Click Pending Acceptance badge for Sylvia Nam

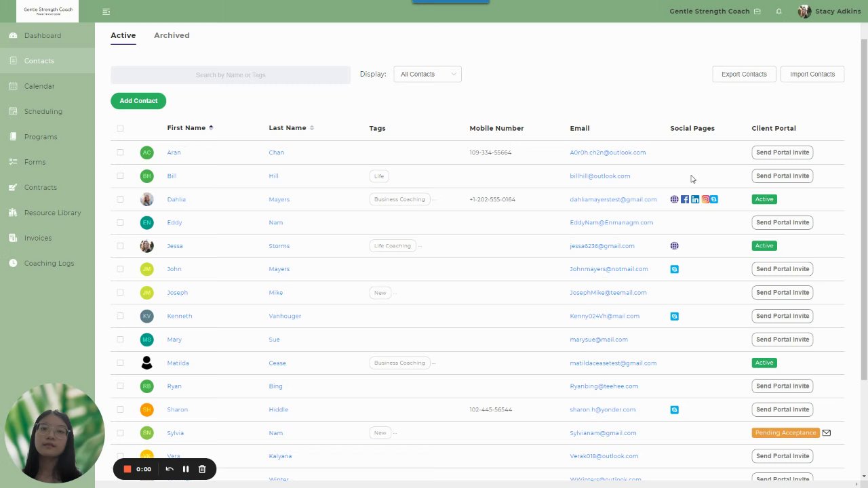[785, 432]
